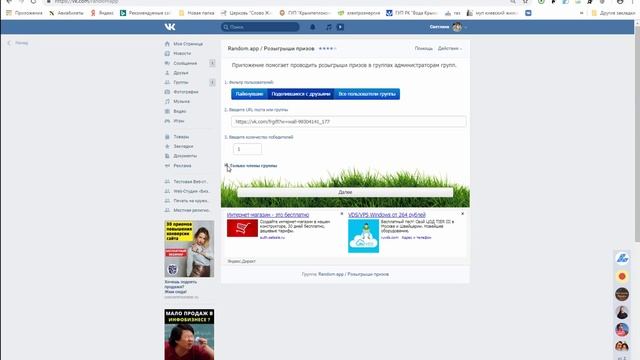Open the Авиабилеты bookmark
Screen dimensions: 640x360
coord(66,13)
